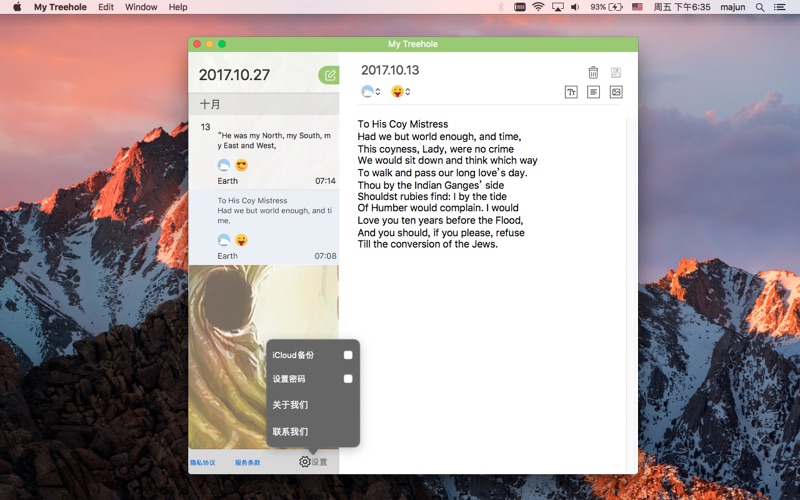
Task: Click the settings gear icon
Action: click(x=305, y=462)
